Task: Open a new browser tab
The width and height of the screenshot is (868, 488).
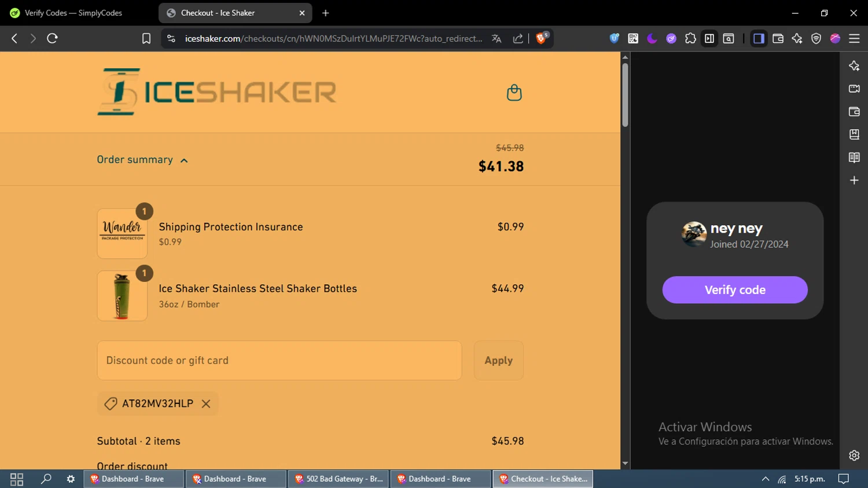Action: [x=326, y=13]
